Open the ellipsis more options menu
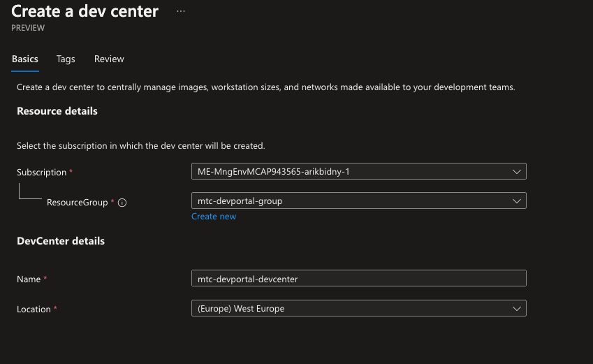The image size is (593, 364). [181, 12]
